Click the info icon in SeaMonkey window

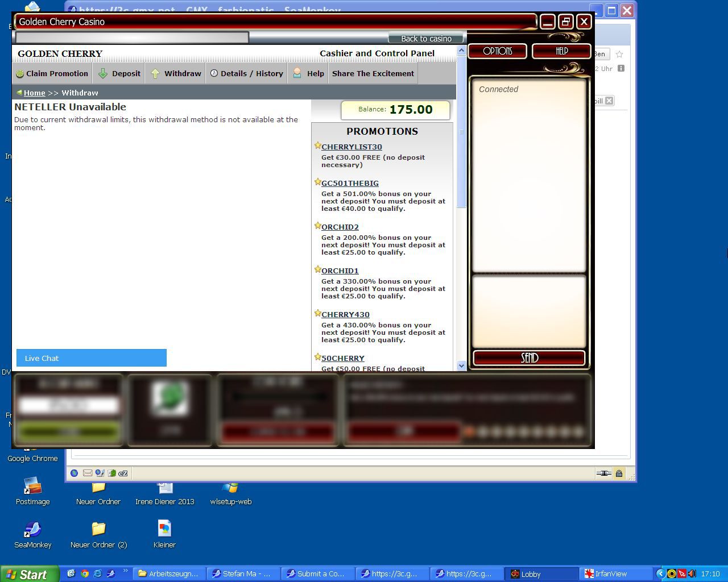pyautogui.click(x=621, y=68)
